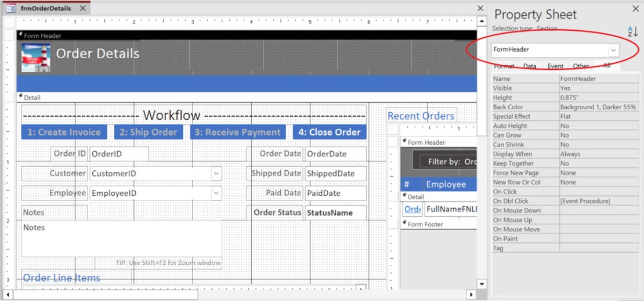Click the form icon on frmOrderDetails tab
This screenshot has width=644, height=301.
(x=12, y=8)
